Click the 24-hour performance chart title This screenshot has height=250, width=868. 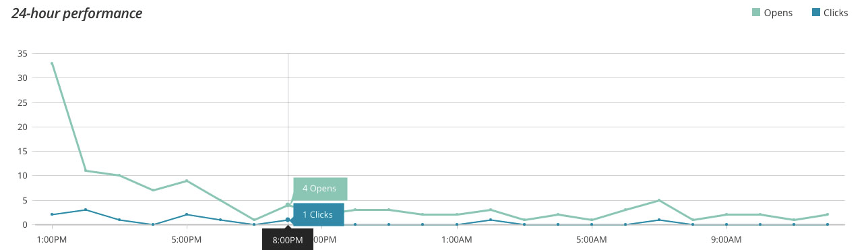[77, 13]
